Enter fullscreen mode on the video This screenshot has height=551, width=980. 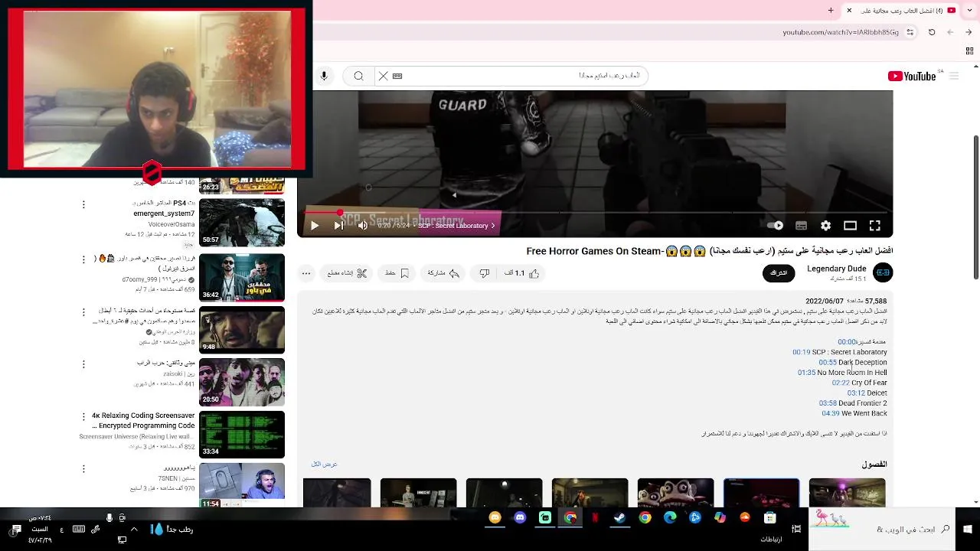click(x=874, y=226)
